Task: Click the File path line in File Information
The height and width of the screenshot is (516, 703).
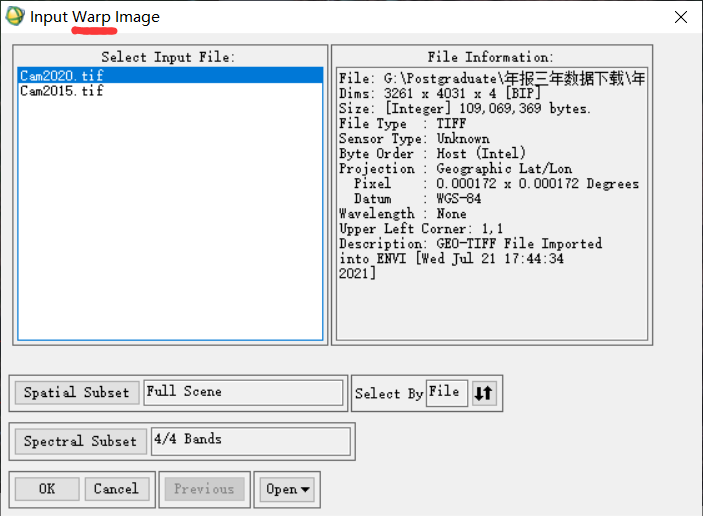Action: pyautogui.click(x=492, y=78)
